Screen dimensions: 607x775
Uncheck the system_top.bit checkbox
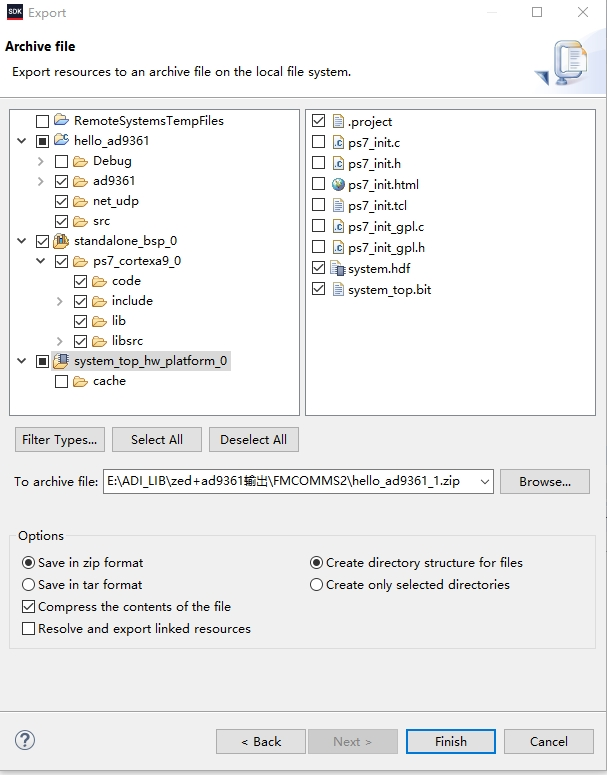click(319, 289)
